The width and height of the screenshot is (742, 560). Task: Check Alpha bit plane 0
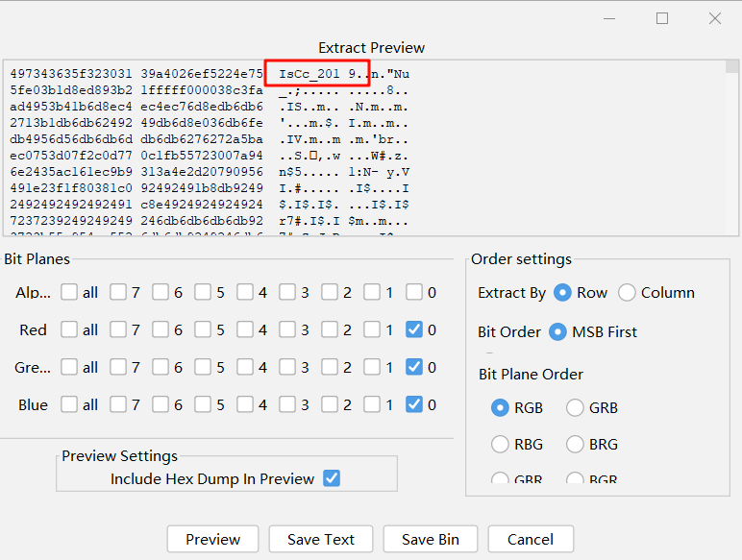tap(414, 292)
